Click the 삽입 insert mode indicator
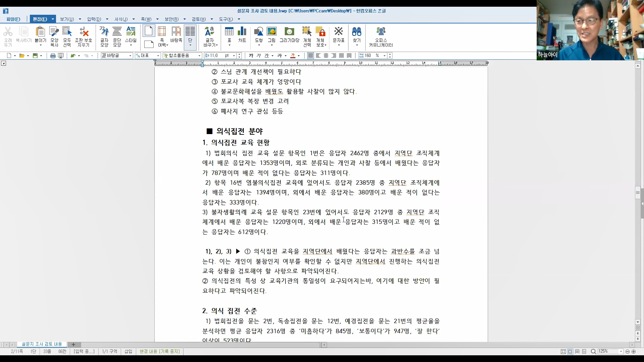The image size is (644, 362). (128, 351)
